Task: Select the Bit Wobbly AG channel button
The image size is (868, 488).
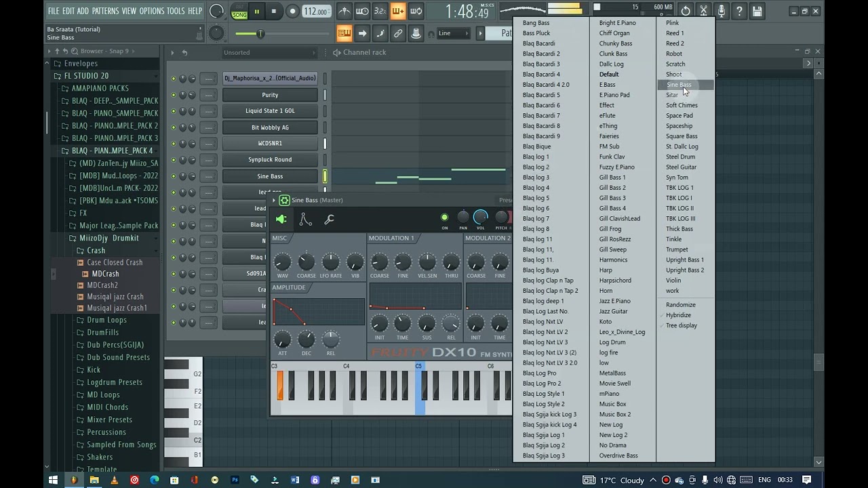Action: click(270, 127)
